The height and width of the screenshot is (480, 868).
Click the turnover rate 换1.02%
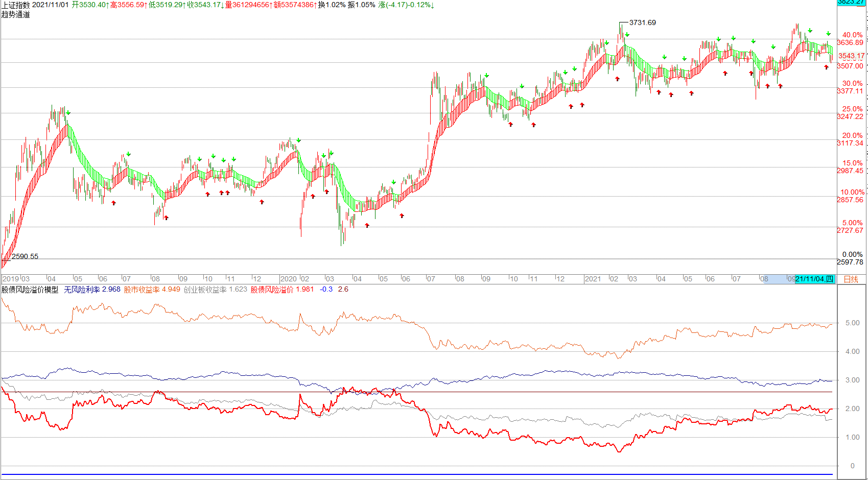pos(332,5)
